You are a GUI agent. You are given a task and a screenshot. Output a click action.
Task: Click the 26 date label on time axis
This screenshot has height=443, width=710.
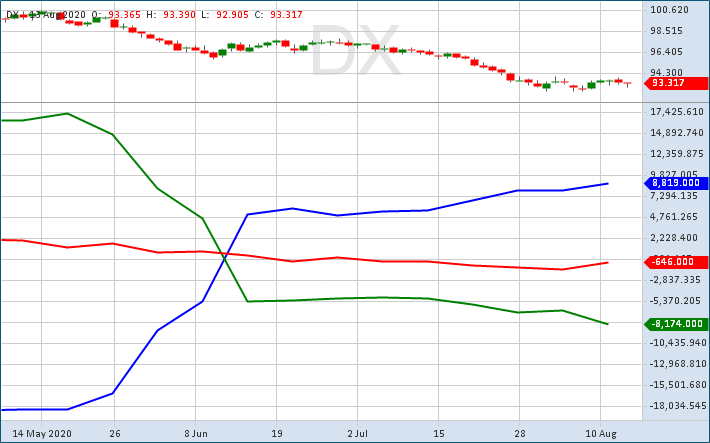pos(115,434)
